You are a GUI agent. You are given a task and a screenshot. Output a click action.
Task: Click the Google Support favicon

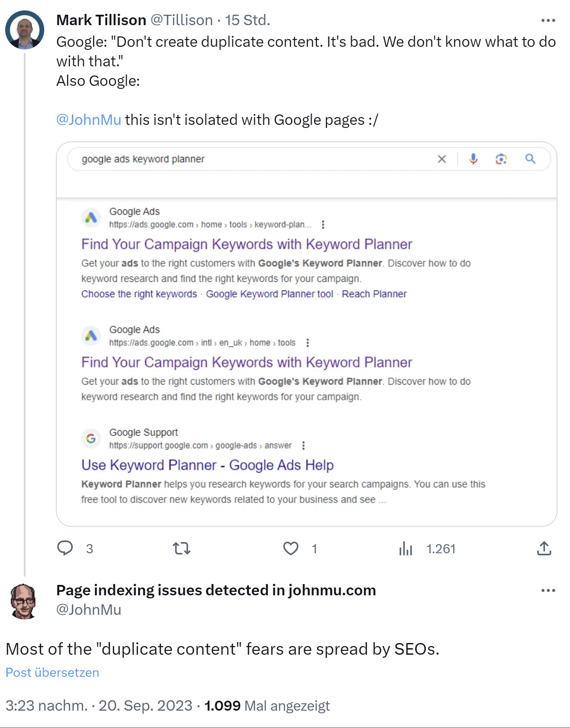(91, 438)
